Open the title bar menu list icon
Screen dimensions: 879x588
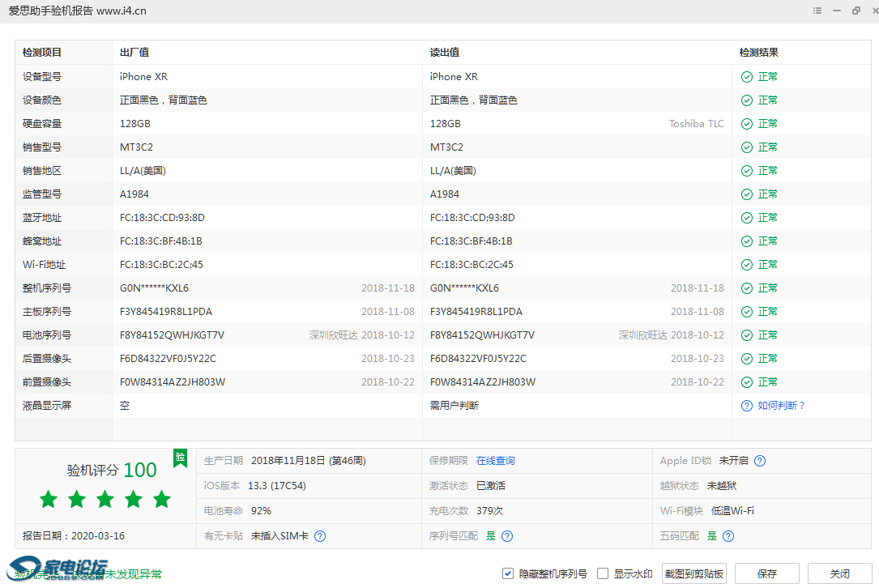(817, 11)
